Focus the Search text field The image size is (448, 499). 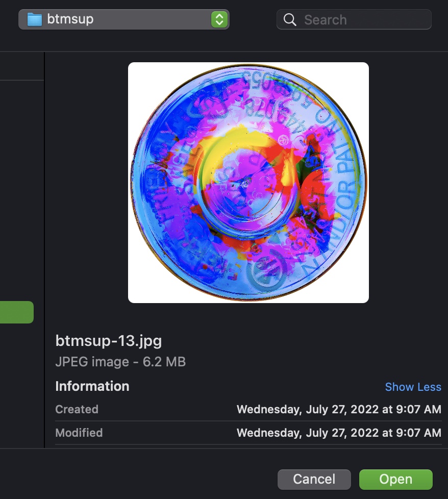point(354,20)
